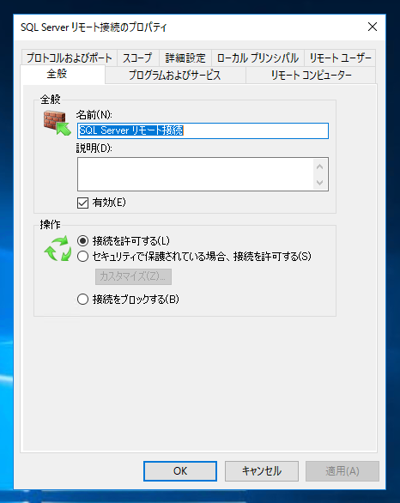Screen dimensions: 400x503
Task: Select the 全般 tab
Action: [63, 74]
